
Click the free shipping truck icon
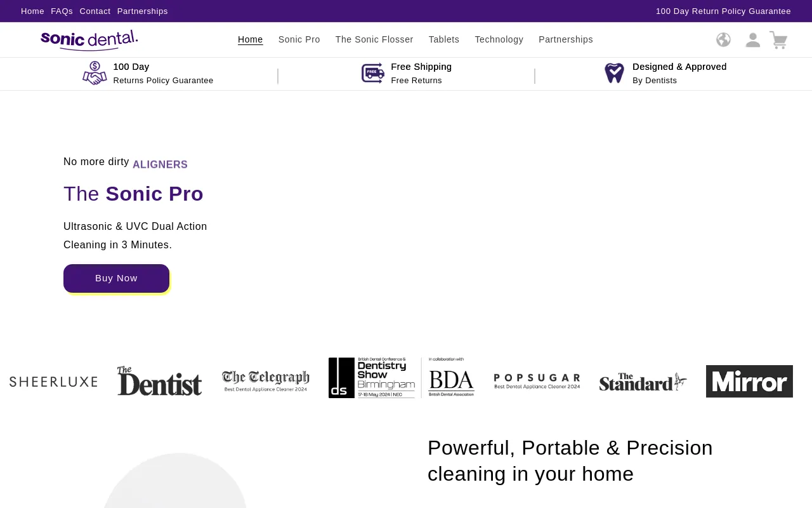click(x=373, y=73)
